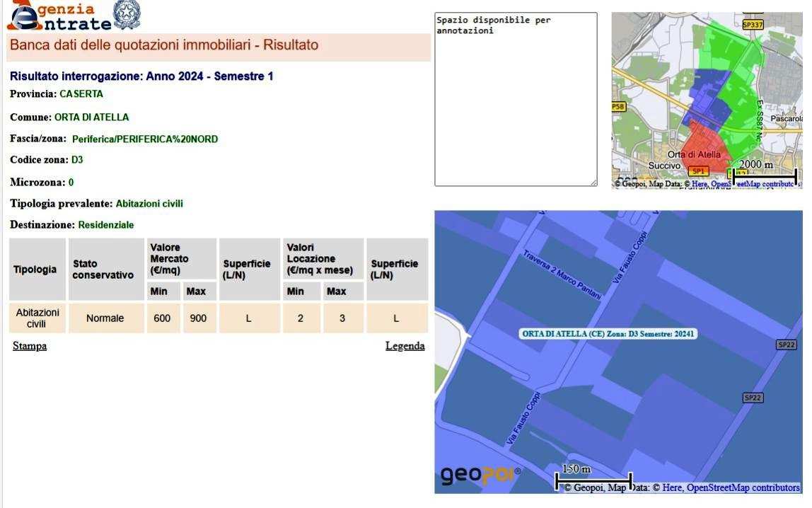This screenshot has height=508, width=812.
Task: Click the 2000 m scale bar on overview map
Action: [765, 174]
